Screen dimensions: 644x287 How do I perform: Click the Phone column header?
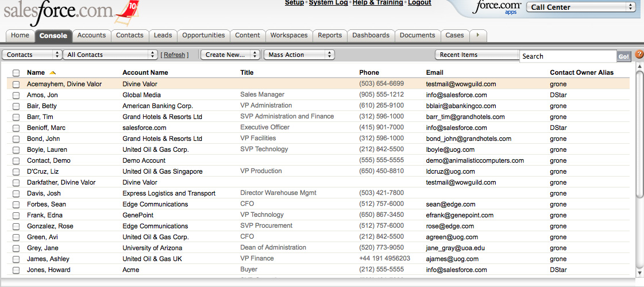point(369,73)
